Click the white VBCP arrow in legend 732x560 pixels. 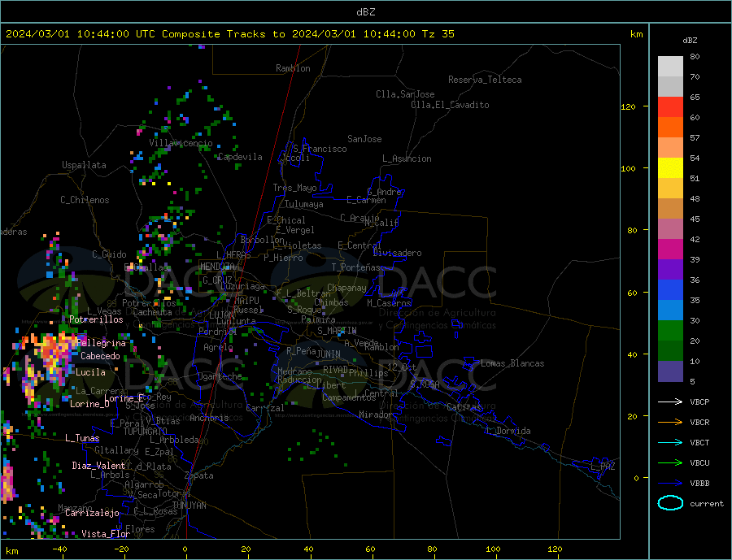[x=670, y=402]
